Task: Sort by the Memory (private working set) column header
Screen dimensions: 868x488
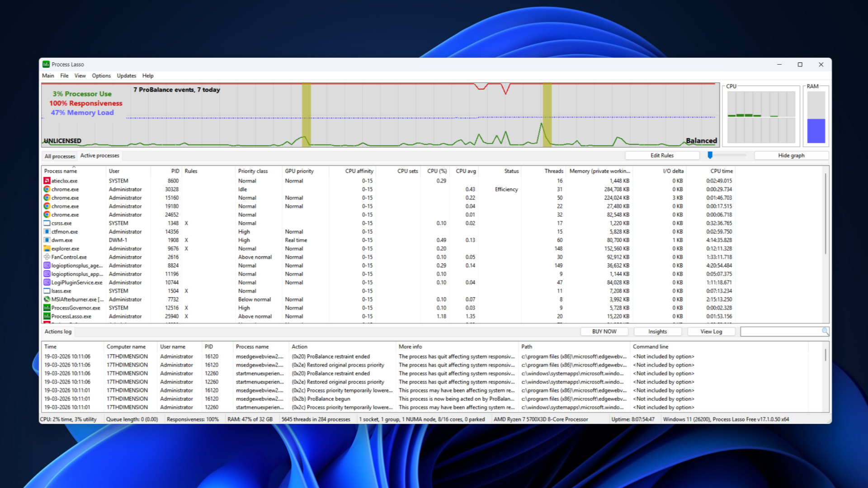Action: pyautogui.click(x=599, y=171)
